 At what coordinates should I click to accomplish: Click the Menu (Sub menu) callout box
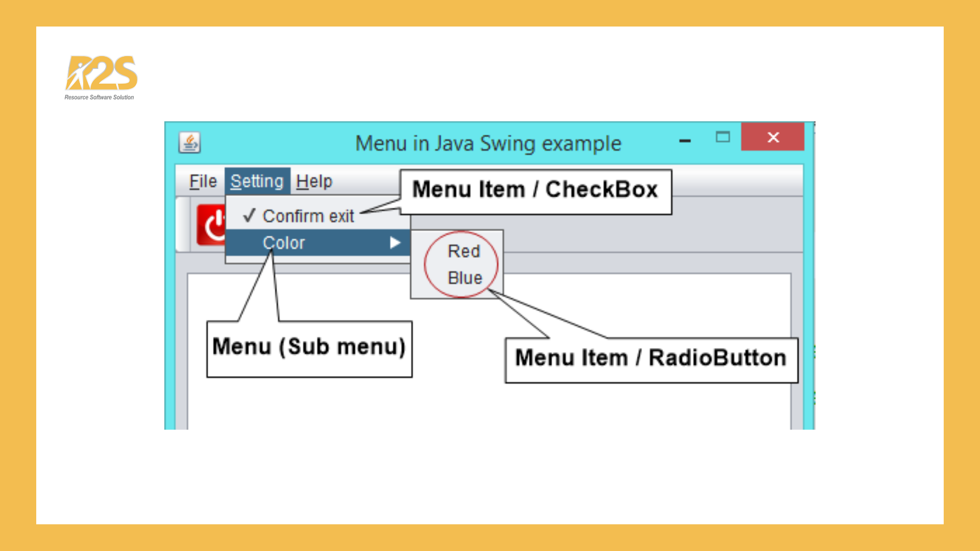click(309, 349)
